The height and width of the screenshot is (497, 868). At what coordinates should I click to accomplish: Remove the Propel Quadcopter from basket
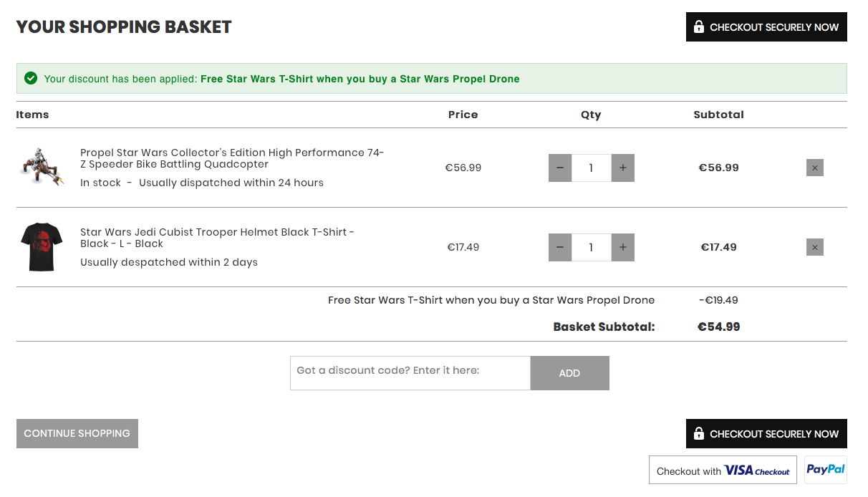(x=815, y=168)
